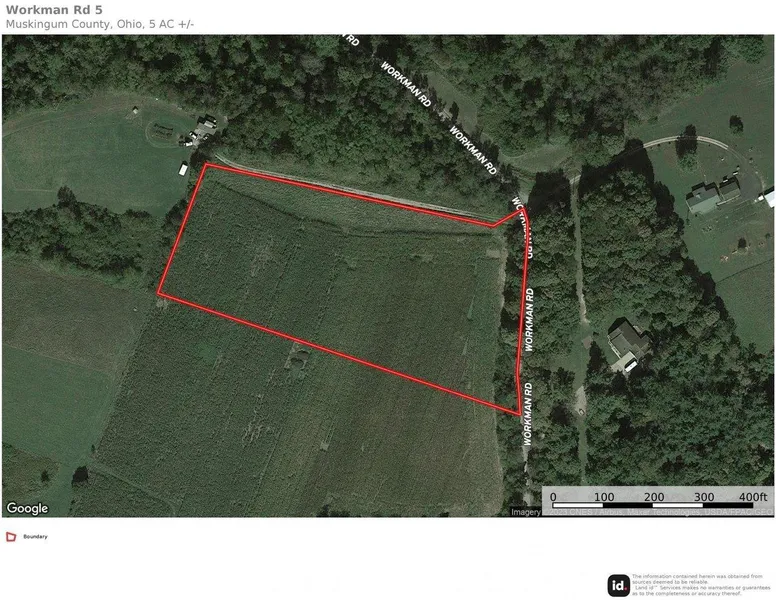Click the Google logo on the map

(x=27, y=508)
